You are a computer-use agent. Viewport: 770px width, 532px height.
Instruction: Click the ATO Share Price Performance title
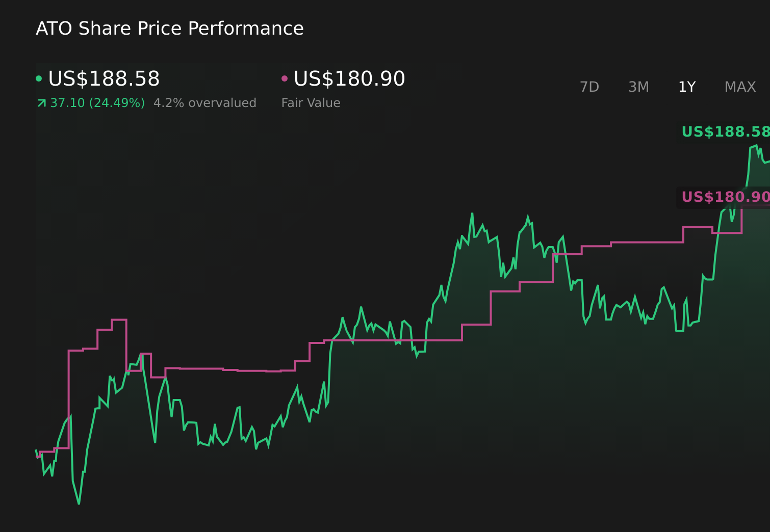[x=169, y=29]
